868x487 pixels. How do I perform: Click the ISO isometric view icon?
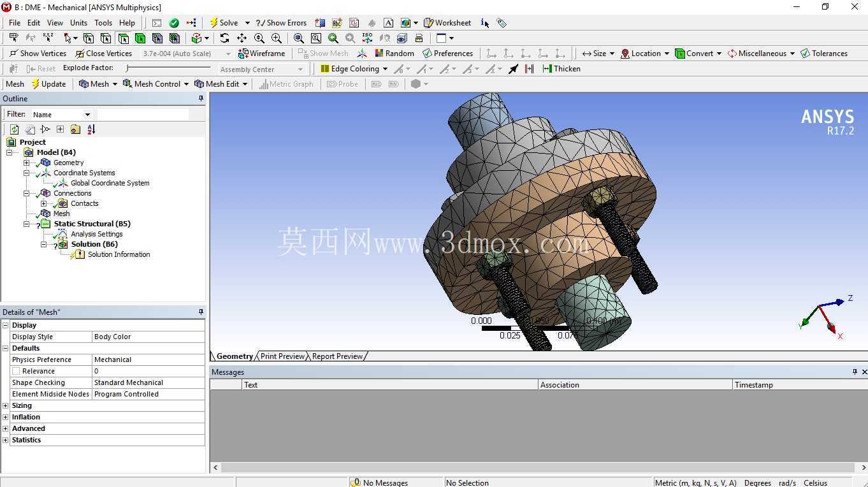tap(368, 38)
